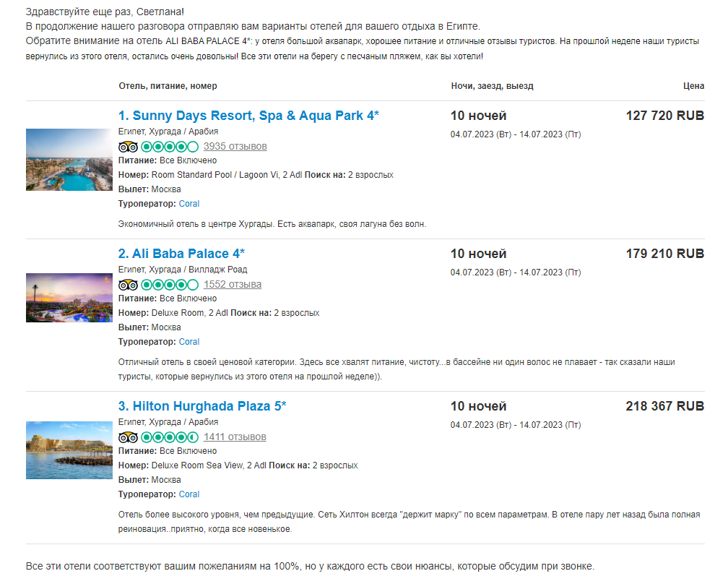Image resolution: width=728 pixels, height=584 pixels.
Task: Click the 218 367 RUB price
Action: pos(665,406)
